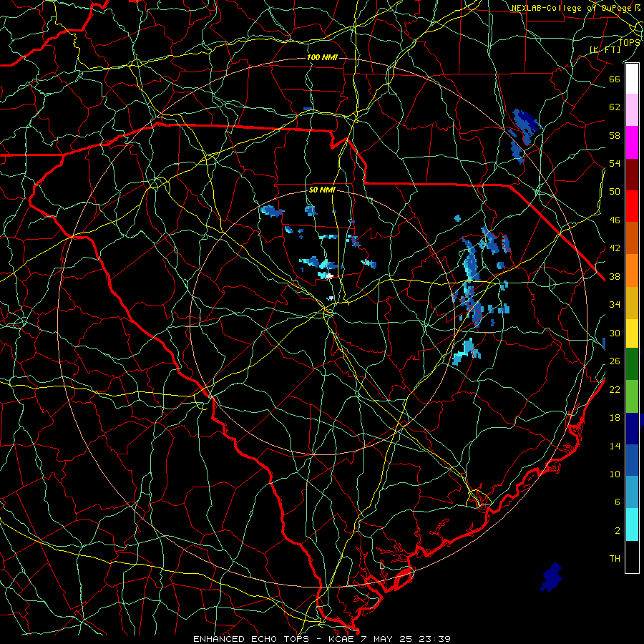644x644 pixels.
Task: Click the white echo-top pixel near radar center
Action: [329, 276]
